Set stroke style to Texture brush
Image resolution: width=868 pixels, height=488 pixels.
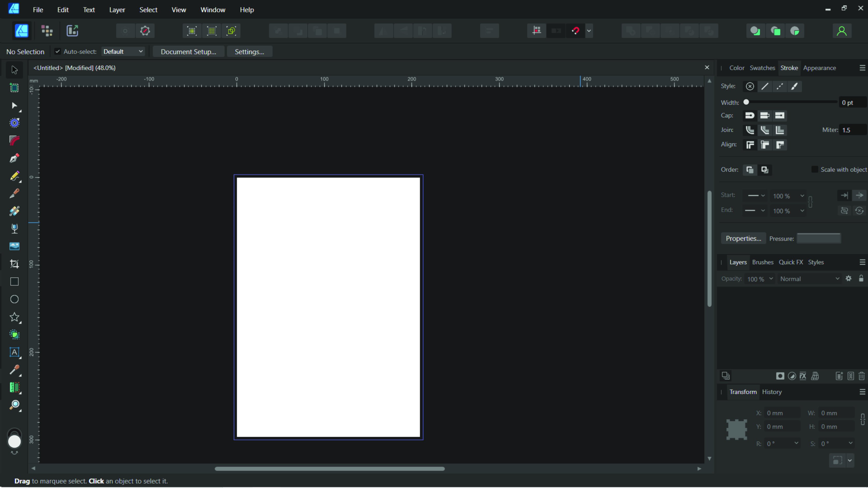tap(795, 86)
